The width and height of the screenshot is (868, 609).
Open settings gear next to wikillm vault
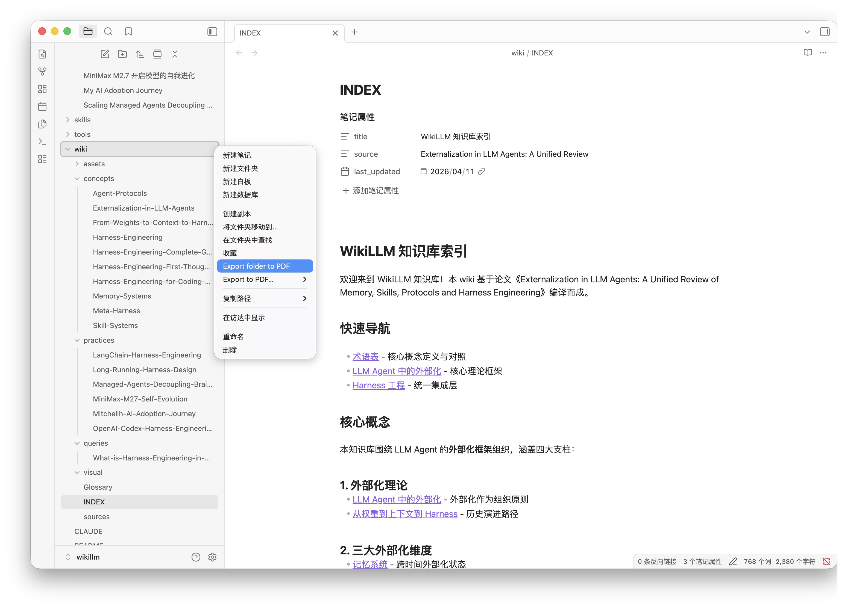point(212,557)
